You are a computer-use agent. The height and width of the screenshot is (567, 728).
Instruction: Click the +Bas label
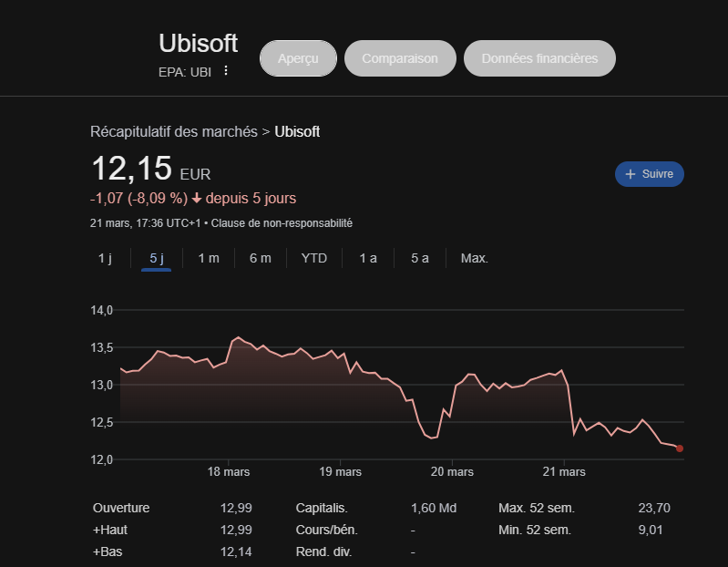(108, 552)
